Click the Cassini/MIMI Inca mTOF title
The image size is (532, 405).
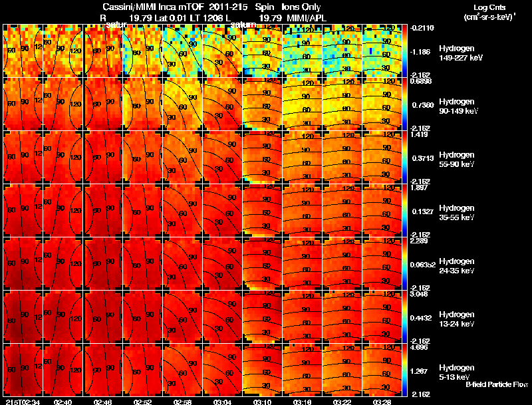tap(153, 7)
